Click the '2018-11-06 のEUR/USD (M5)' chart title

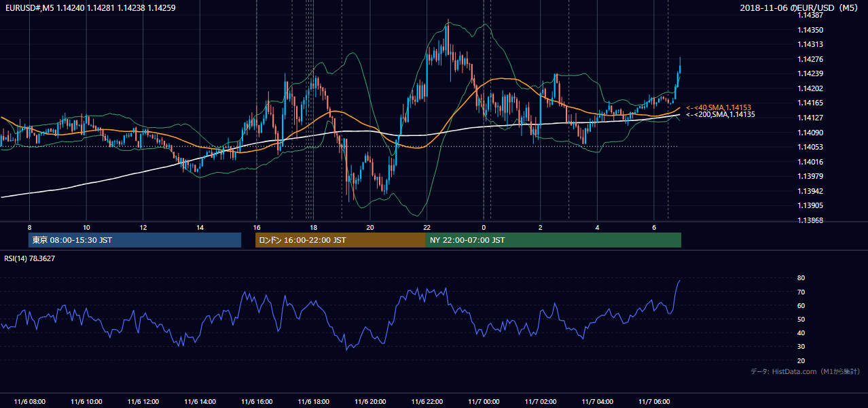tap(799, 7)
